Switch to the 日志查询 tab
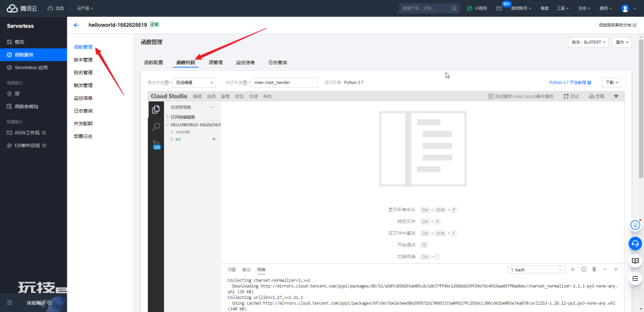 [x=278, y=63]
